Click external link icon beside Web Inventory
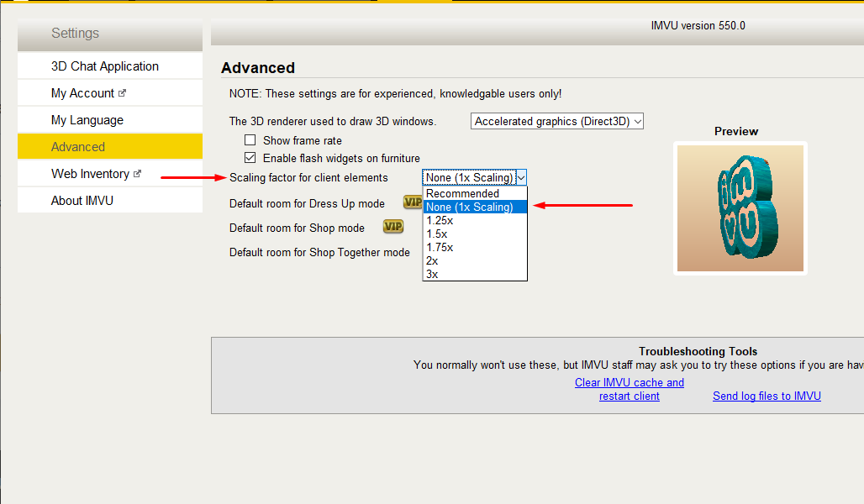 pyautogui.click(x=137, y=174)
